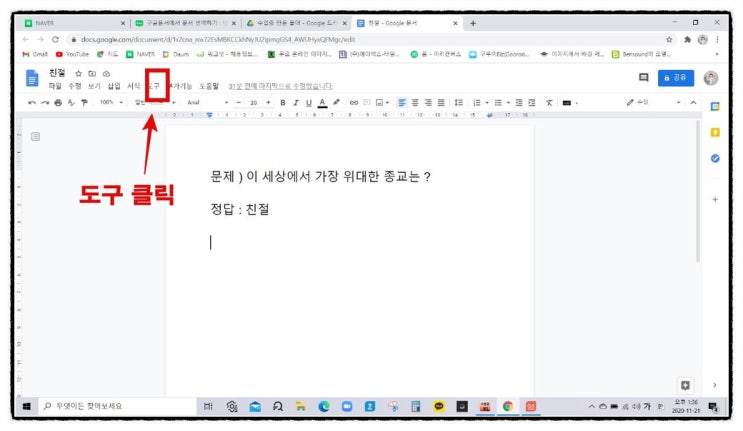The width and height of the screenshot is (743, 431).
Task: Set alignment to left
Action: coord(402,102)
